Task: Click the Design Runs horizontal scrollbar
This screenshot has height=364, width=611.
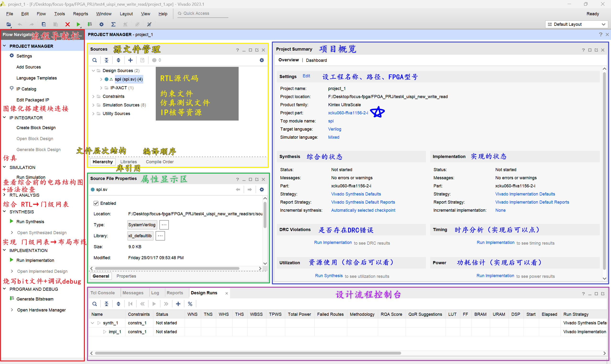Action: tap(248, 353)
